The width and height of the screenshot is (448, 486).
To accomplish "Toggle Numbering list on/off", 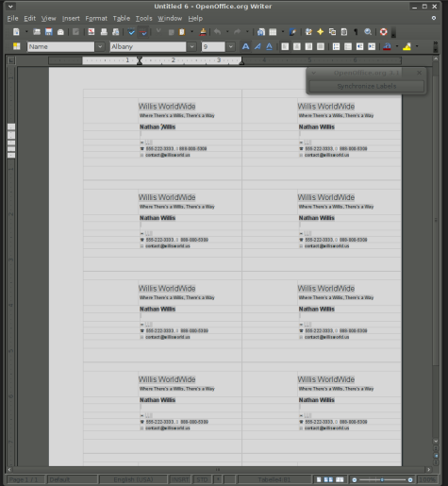I will coord(336,46).
